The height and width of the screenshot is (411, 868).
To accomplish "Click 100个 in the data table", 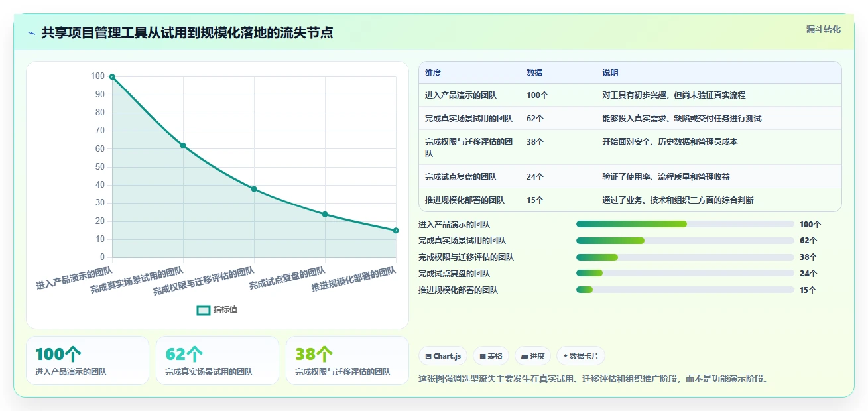I will tap(537, 95).
